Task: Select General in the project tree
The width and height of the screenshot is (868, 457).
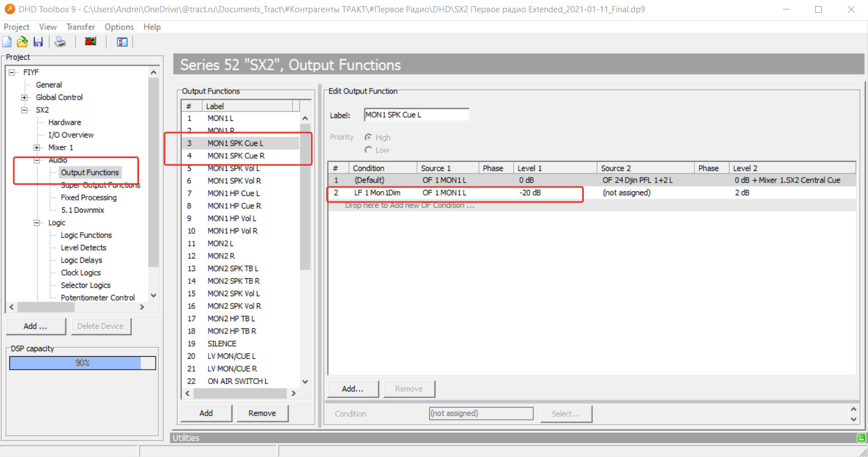Action: click(49, 85)
